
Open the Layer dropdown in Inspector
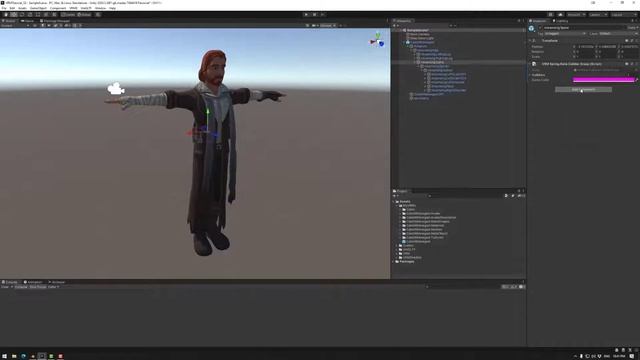619,33
